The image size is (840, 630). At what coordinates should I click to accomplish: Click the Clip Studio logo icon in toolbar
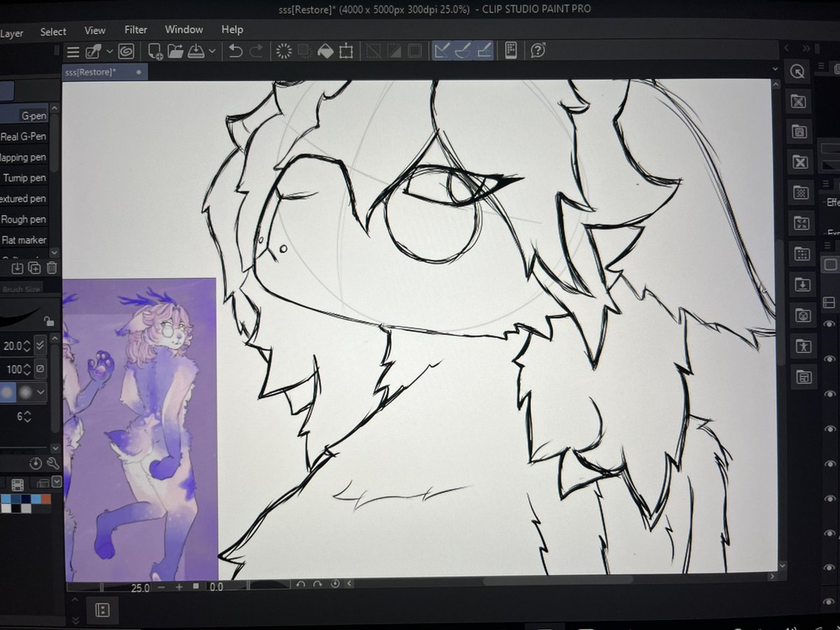[x=127, y=50]
